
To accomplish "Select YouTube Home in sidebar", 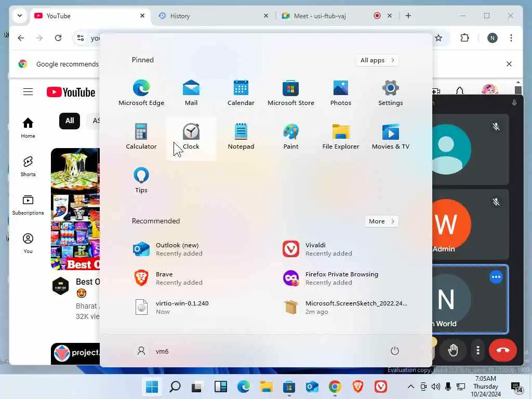I will [x=28, y=128].
